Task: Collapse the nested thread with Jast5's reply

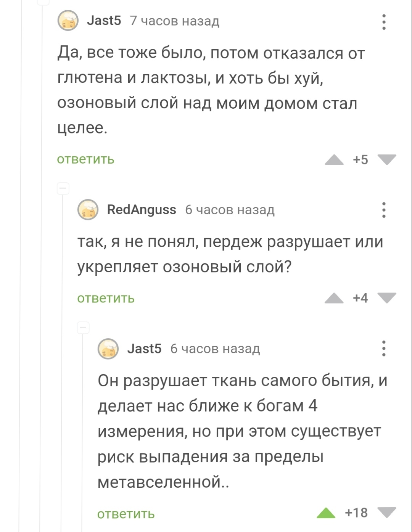Action: coord(84,327)
